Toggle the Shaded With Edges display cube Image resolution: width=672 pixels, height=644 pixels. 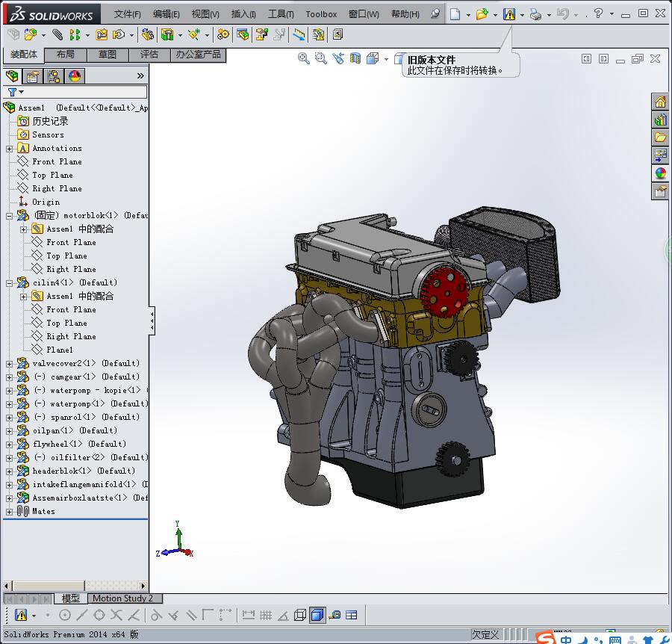[x=317, y=616]
